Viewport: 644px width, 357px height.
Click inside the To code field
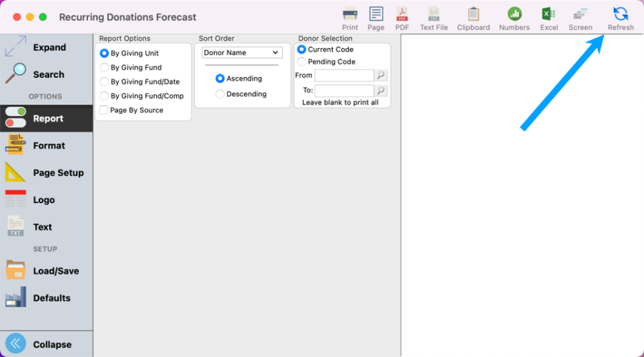[343, 91]
